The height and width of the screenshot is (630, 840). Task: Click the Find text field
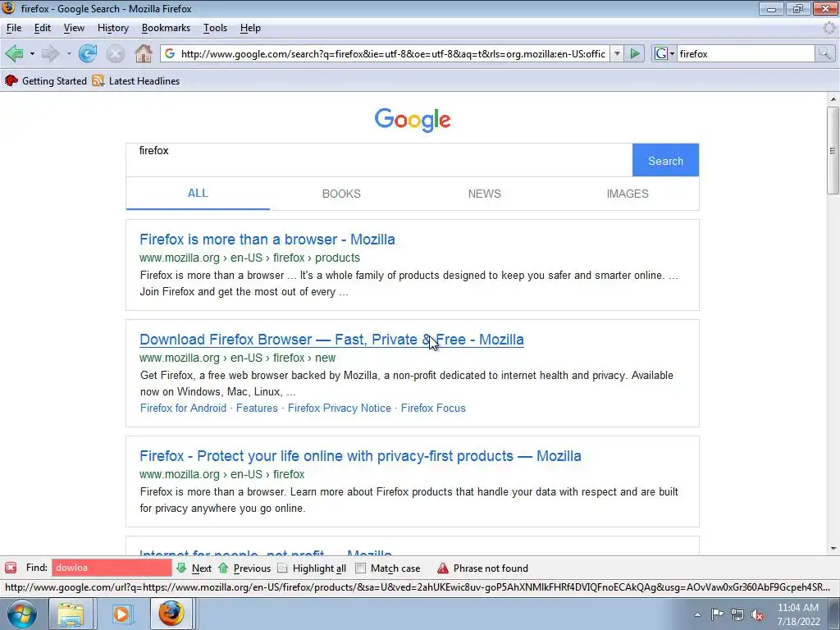(112, 568)
